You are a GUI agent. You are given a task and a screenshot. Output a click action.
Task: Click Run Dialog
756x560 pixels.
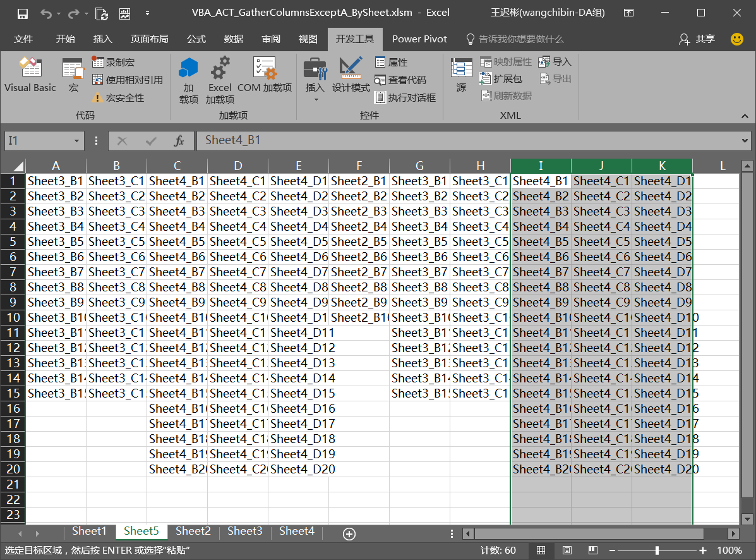coord(405,98)
